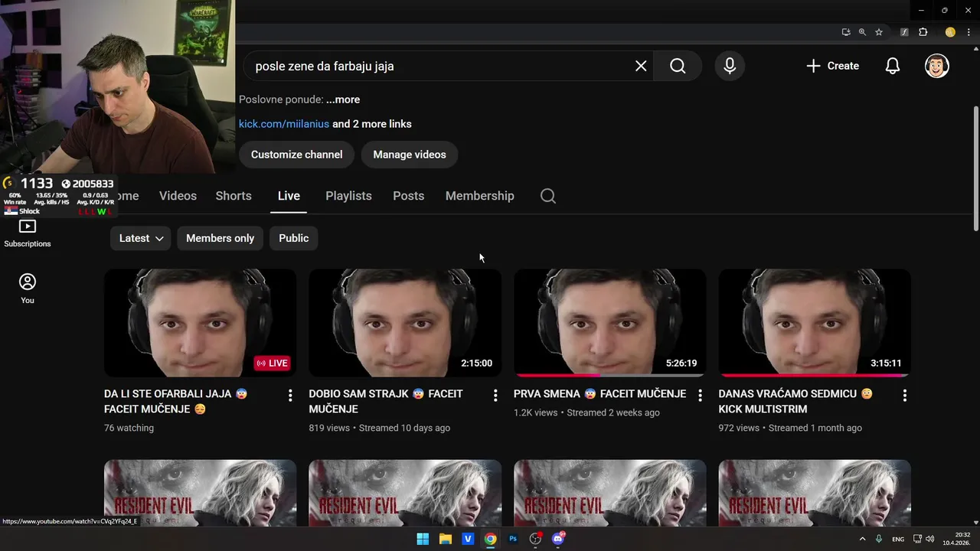Click Customize channel
This screenshot has width=980, height=551.
[296, 155]
